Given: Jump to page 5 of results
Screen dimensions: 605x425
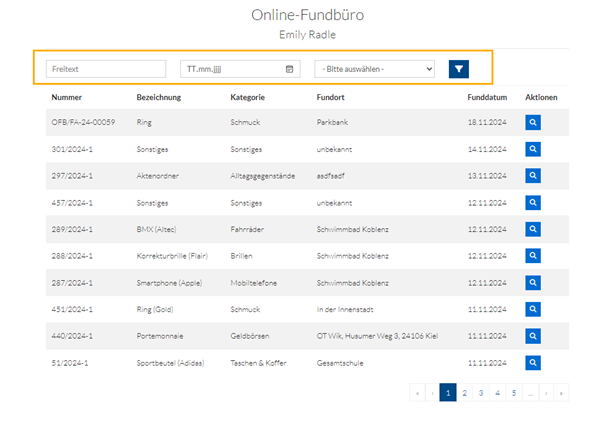Looking at the screenshot, I should point(513,393).
